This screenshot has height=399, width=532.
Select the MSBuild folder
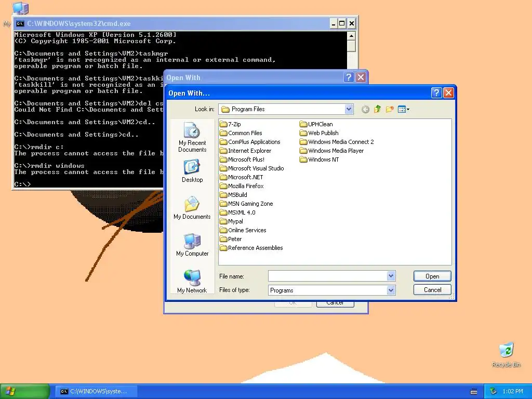tap(233, 195)
